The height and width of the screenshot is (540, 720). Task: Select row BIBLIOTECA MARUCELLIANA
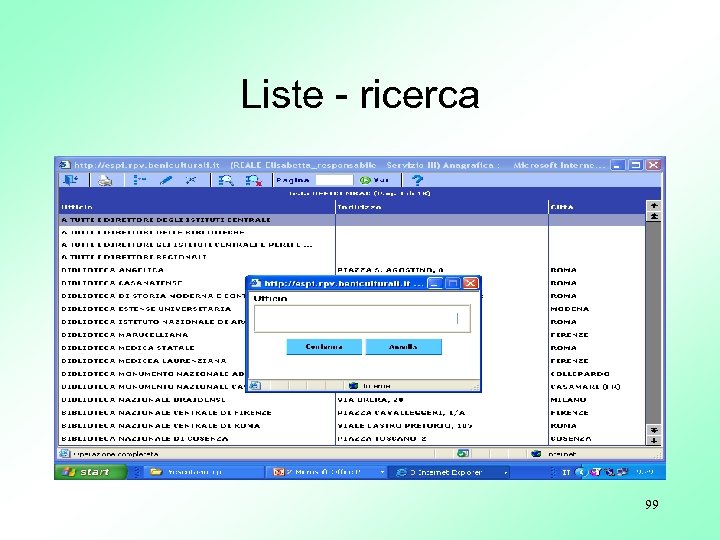pyautogui.click(x=152, y=335)
